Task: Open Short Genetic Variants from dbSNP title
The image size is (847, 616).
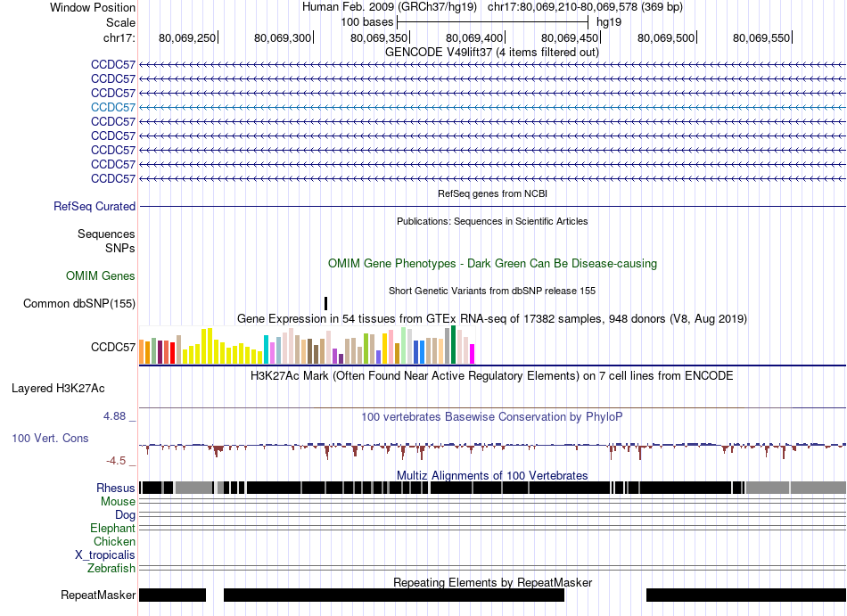Action: [492, 291]
